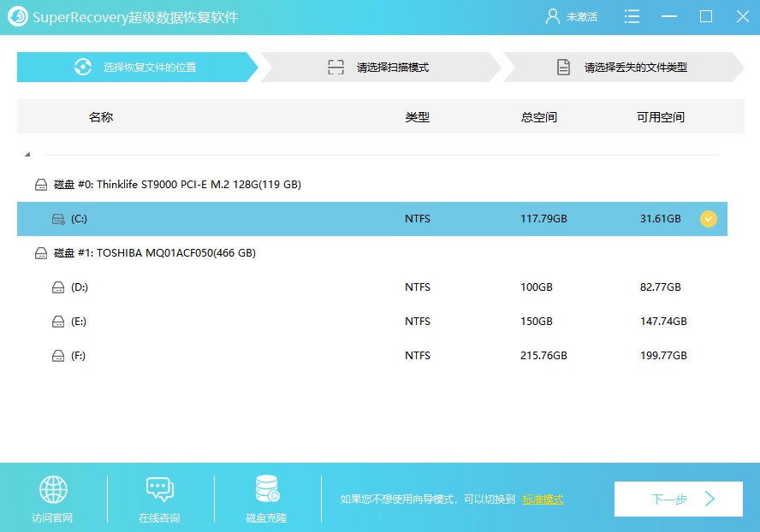Open the 标准模式 link
760x532 pixels.
pos(543,499)
